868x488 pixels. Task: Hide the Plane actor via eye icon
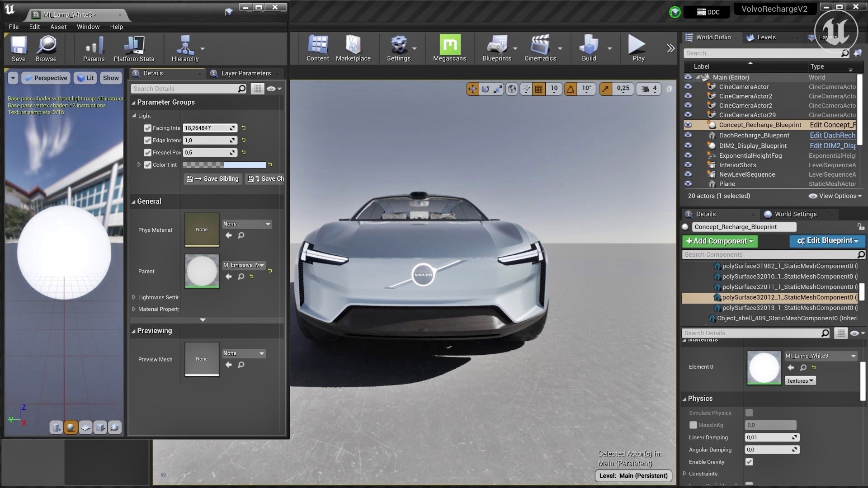click(688, 184)
